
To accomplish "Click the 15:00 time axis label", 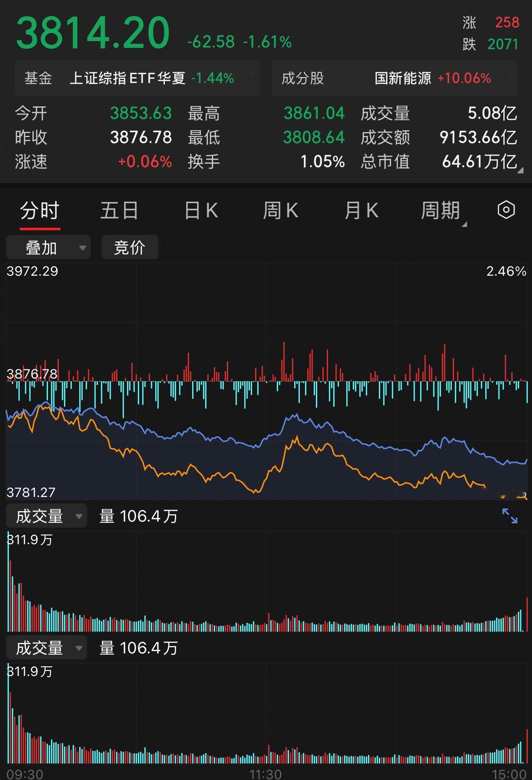I will [x=509, y=774].
